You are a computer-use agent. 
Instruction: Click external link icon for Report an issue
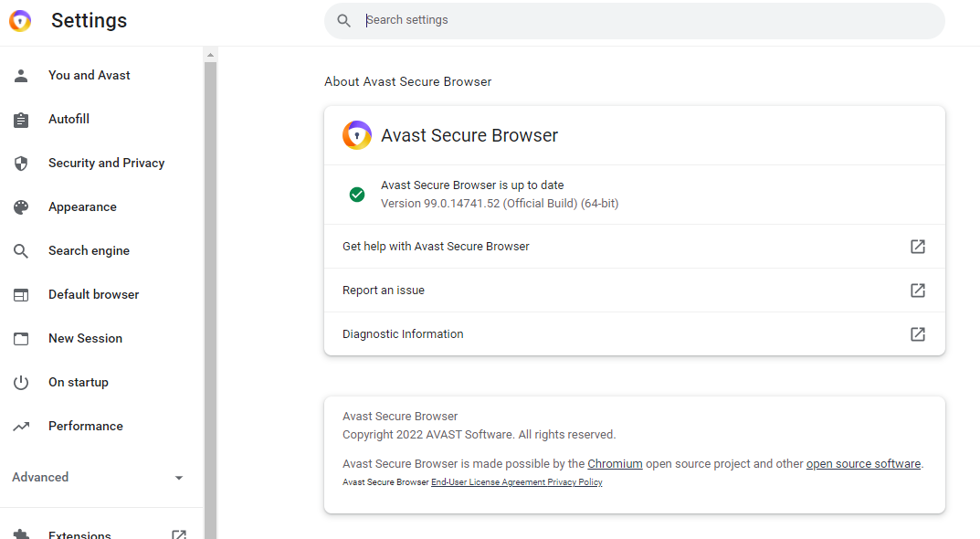[918, 291]
